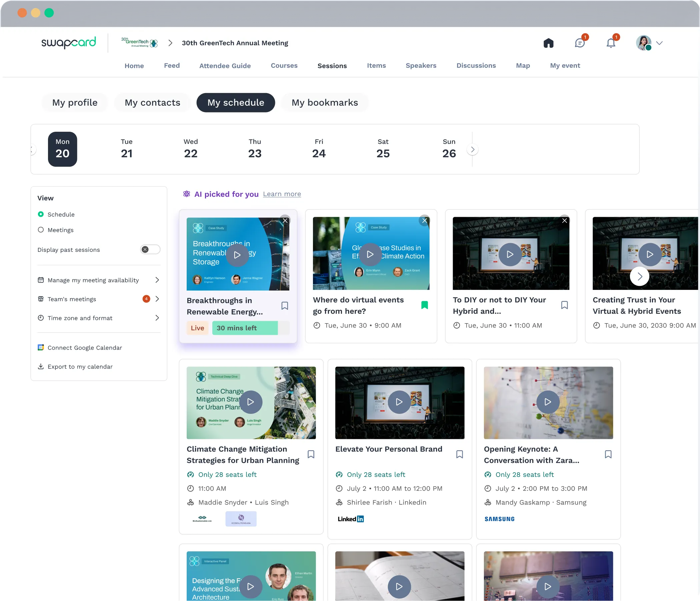
Task: Open the LinkedIn sponsor logo
Action: 351,519
